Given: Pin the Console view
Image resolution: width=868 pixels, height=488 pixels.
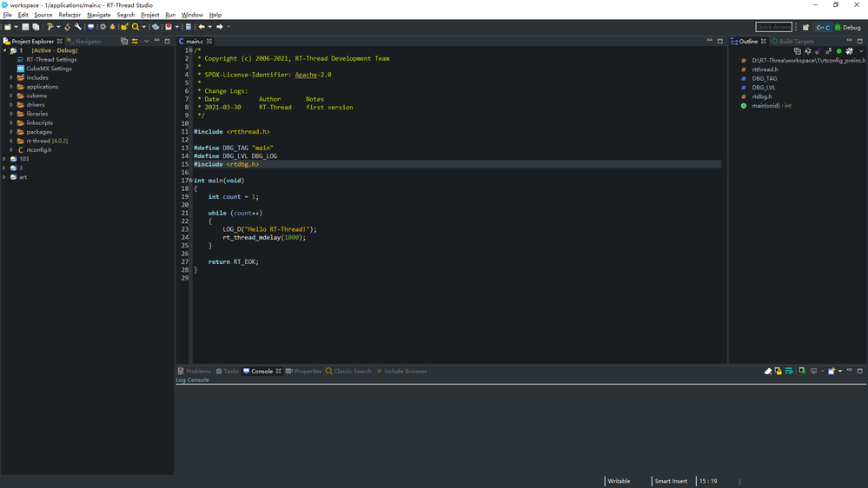Looking at the screenshot, I should [x=802, y=372].
